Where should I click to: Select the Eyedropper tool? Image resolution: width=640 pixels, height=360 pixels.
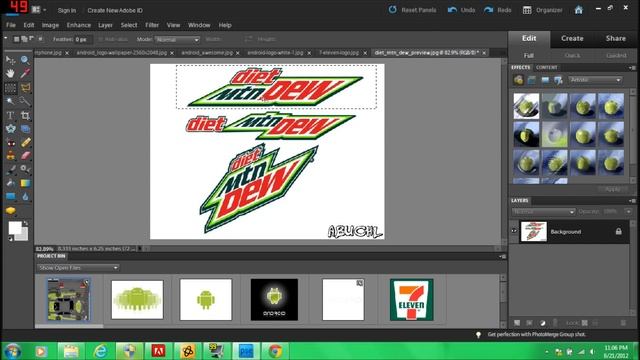pyautogui.click(x=25, y=74)
